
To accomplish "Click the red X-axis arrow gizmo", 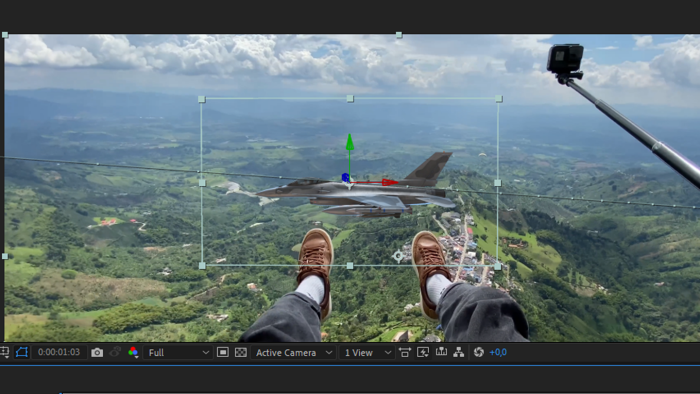I will click(x=389, y=182).
